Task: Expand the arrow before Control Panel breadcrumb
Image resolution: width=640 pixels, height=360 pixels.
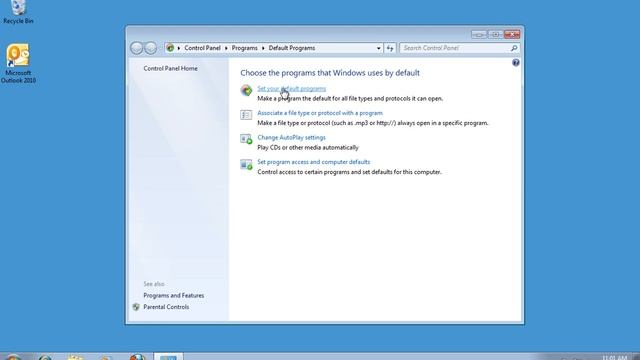Action: pos(179,48)
